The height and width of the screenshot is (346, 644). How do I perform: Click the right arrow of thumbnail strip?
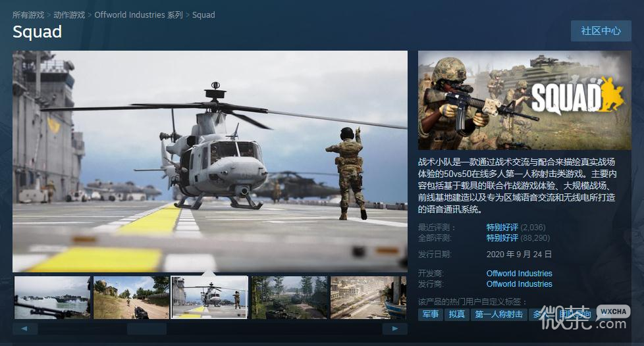(394, 329)
